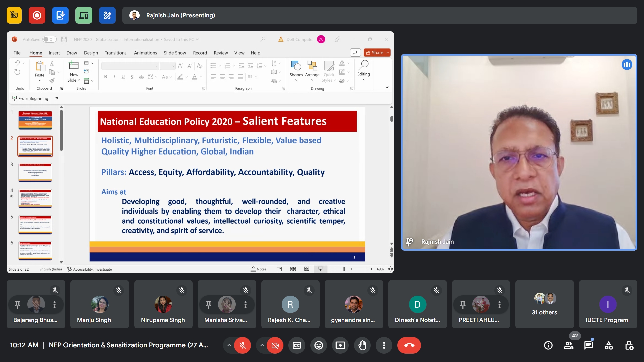Raise hand using the hand icon
This screenshot has width=644, height=362.
click(362, 345)
